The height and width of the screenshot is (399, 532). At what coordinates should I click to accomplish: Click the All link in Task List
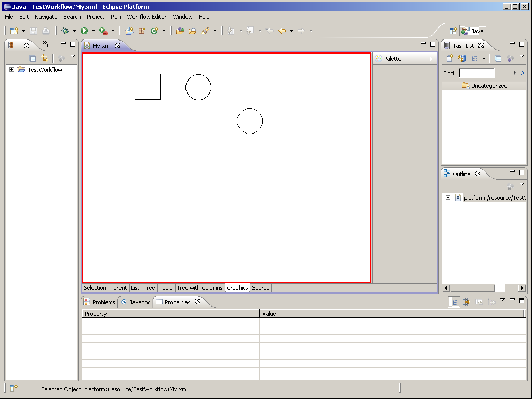[x=523, y=73]
